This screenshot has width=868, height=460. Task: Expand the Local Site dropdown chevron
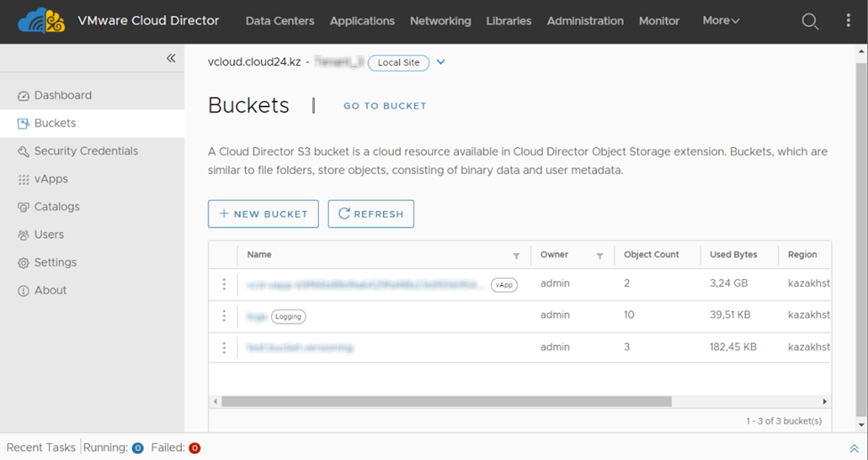pyautogui.click(x=440, y=62)
